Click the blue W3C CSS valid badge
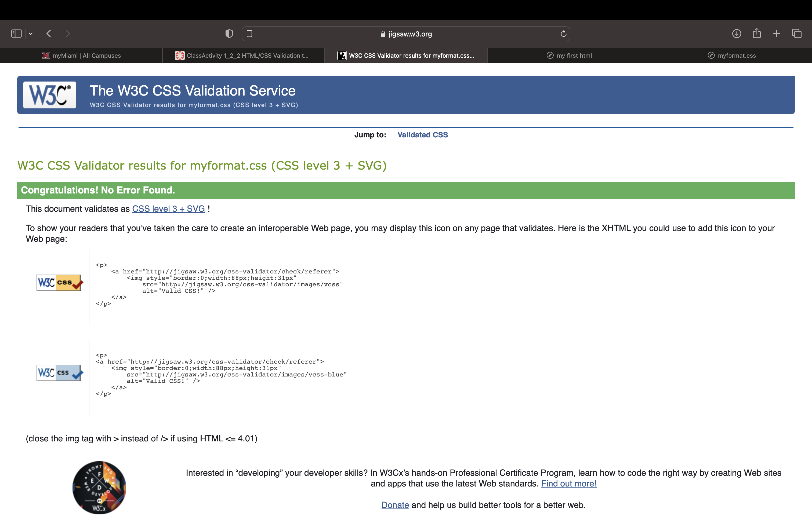812x527 pixels. [60, 373]
